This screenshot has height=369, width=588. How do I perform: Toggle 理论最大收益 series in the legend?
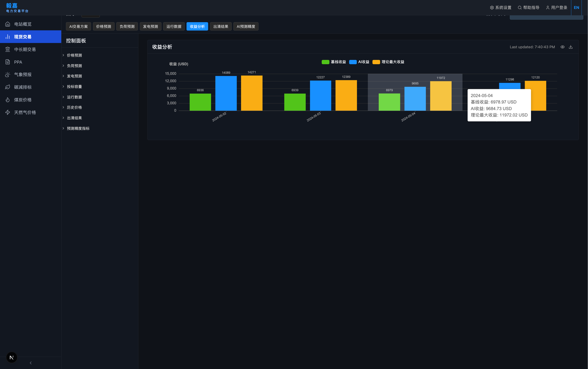tap(388, 62)
